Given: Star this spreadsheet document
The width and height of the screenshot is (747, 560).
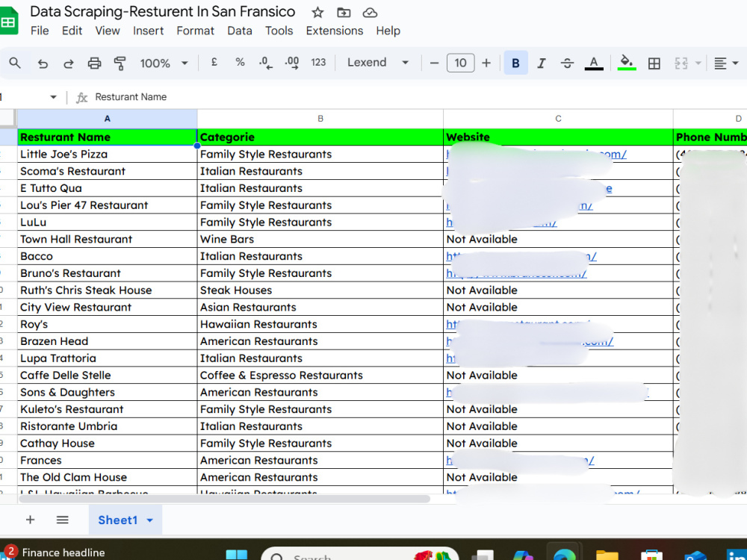Looking at the screenshot, I should [x=317, y=13].
